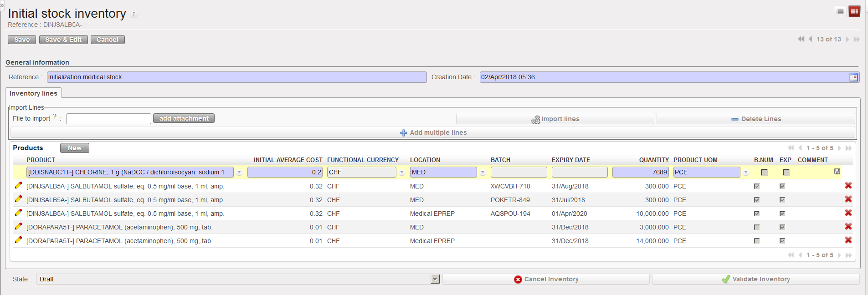Open the State Draft dropdown
Image resolution: width=868 pixels, height=295 pixels.
435,279
